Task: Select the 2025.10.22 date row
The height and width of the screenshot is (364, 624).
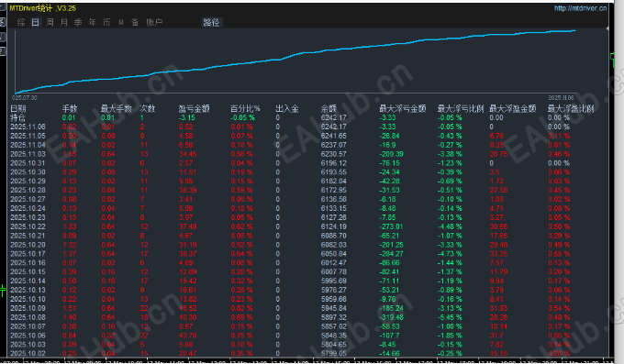Action: [x=28, y=226]
